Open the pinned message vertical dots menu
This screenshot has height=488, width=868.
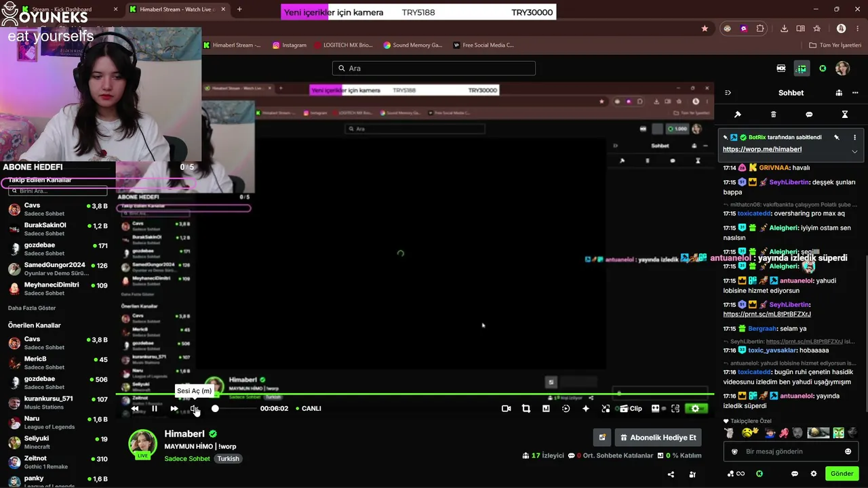coord(854,138)
